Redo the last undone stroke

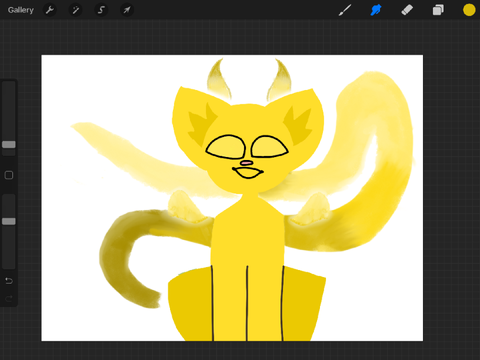(x=9, y=298)
